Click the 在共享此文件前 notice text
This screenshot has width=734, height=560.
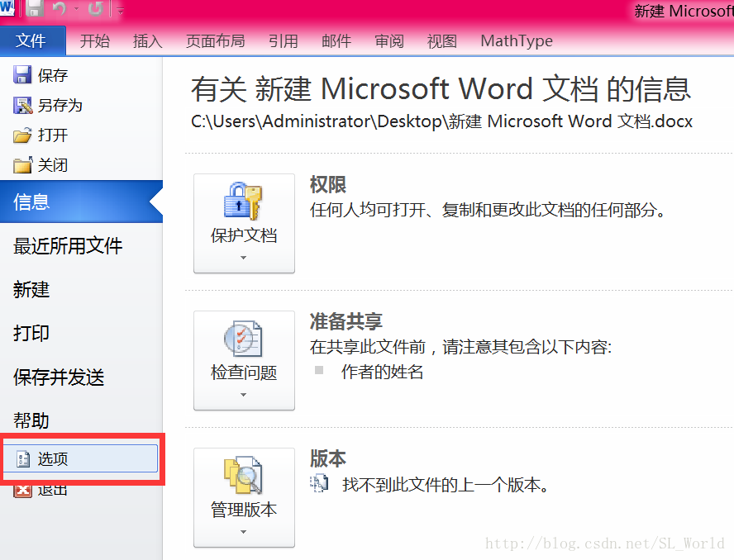click(460, 347)
